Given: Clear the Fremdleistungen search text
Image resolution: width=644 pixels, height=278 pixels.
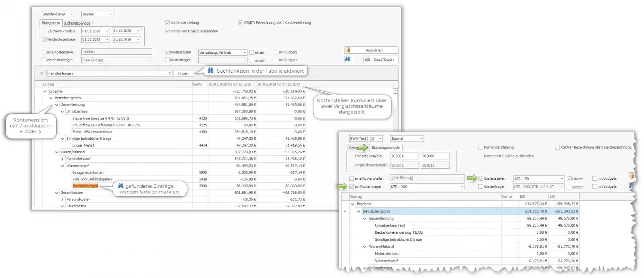Looking at the screenshot, I should click(x=170, y=73).
